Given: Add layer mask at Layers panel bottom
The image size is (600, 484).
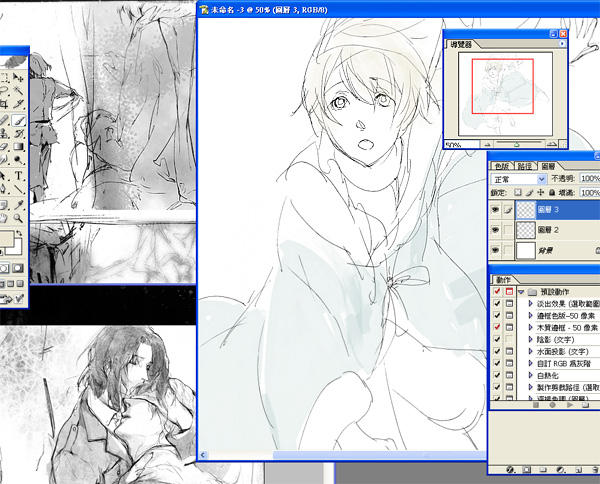Looking at the screenshot, I should click(x=527, y=469).
